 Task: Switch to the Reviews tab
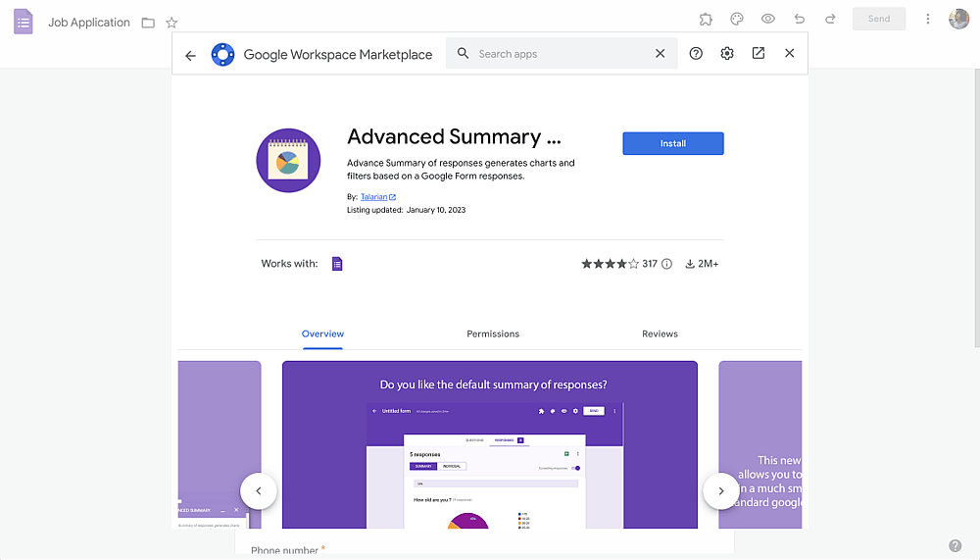(x=660, y=334)
